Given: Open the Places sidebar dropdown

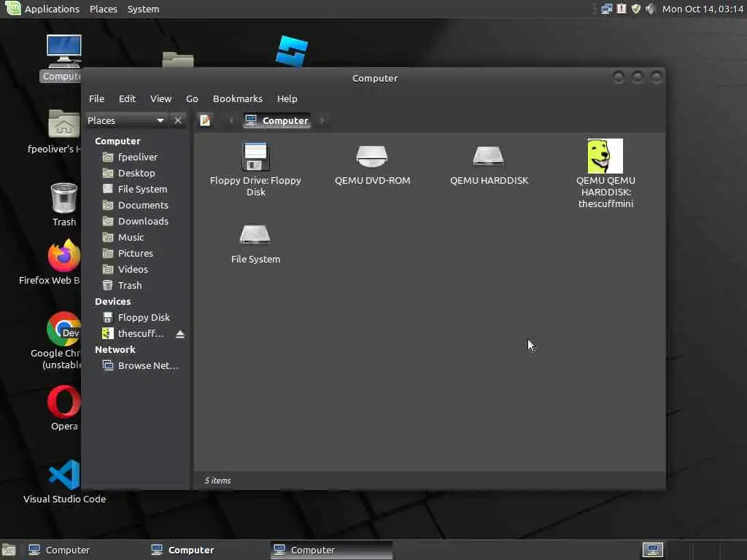Looking at the screenshot, I should pyautogui.click(x=125, y=120).
